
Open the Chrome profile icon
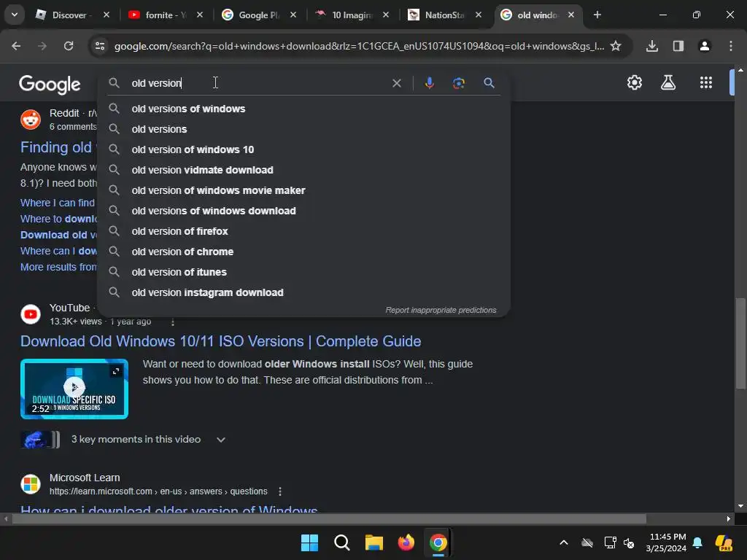pos(704,46)
